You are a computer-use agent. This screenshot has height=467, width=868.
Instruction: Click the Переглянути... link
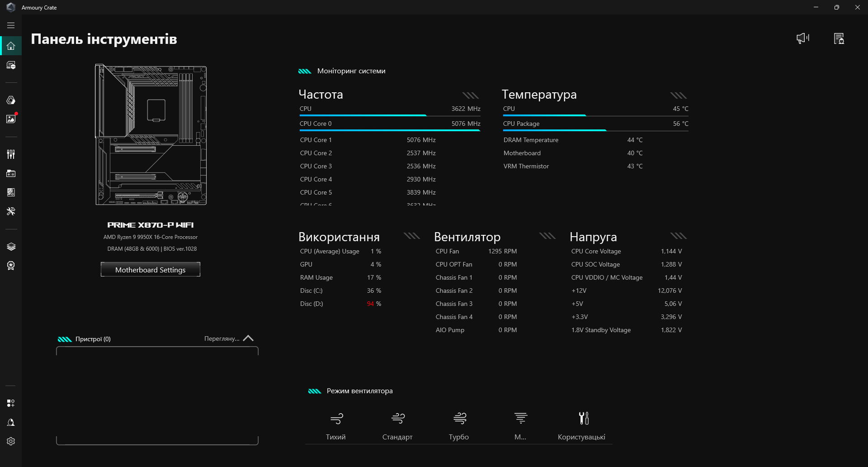[x=222, y=338]
